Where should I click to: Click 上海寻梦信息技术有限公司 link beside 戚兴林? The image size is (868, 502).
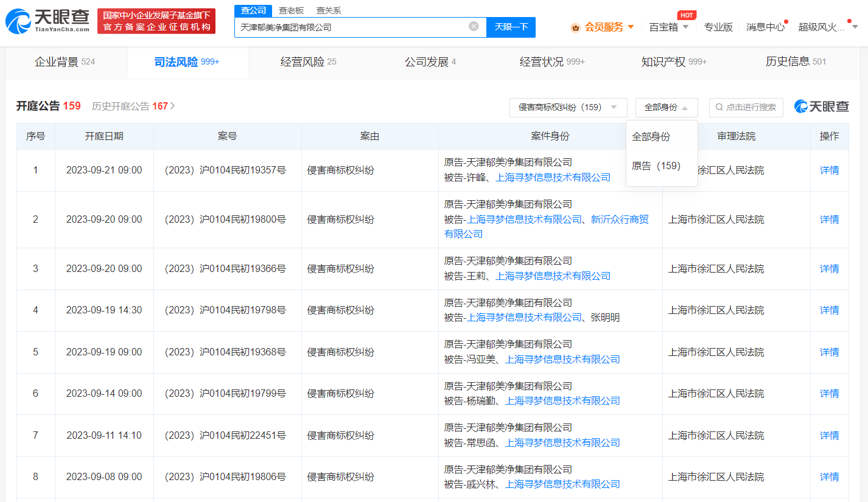tap(562, 484)
